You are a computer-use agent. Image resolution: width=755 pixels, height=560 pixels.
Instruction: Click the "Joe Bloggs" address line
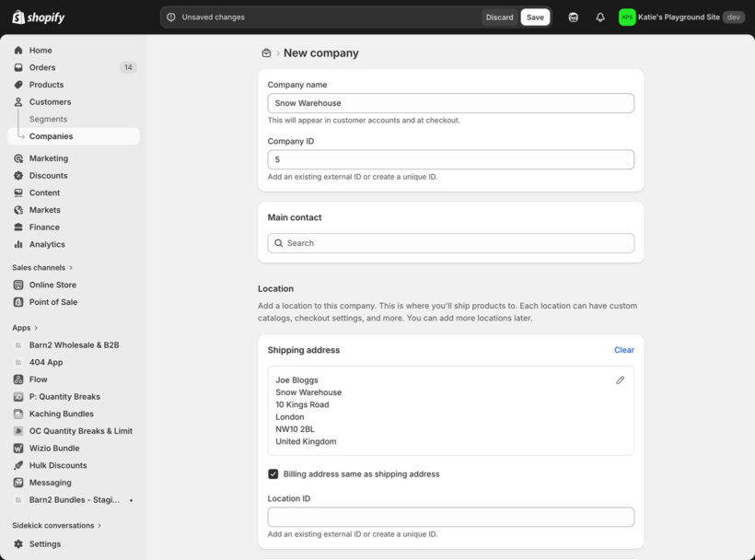pos(296,379)
